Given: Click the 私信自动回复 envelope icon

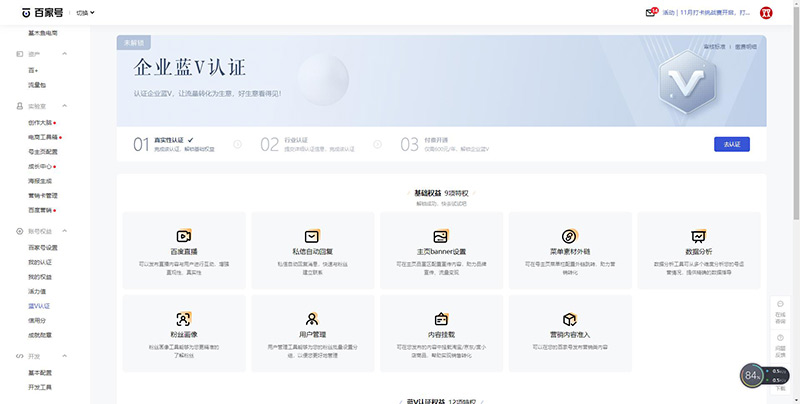Looking at the screenshot, I should tap(312, 236).
